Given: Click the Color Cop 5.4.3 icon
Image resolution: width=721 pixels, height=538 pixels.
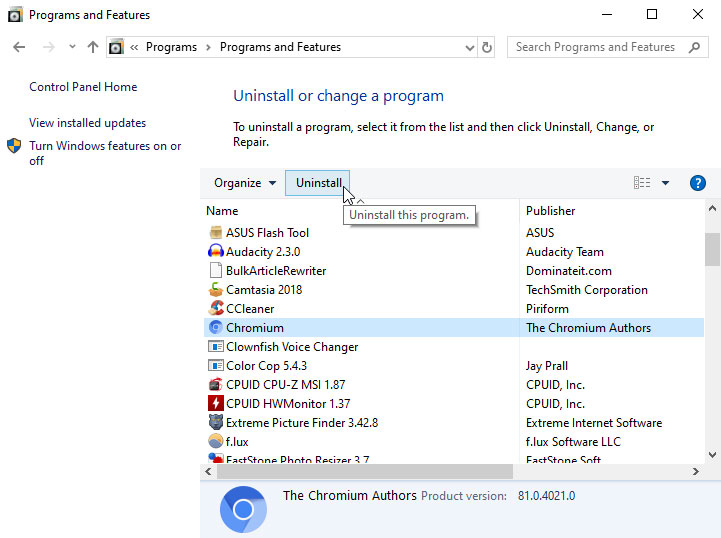Looking at the screenshot, I should pos(215,366).
